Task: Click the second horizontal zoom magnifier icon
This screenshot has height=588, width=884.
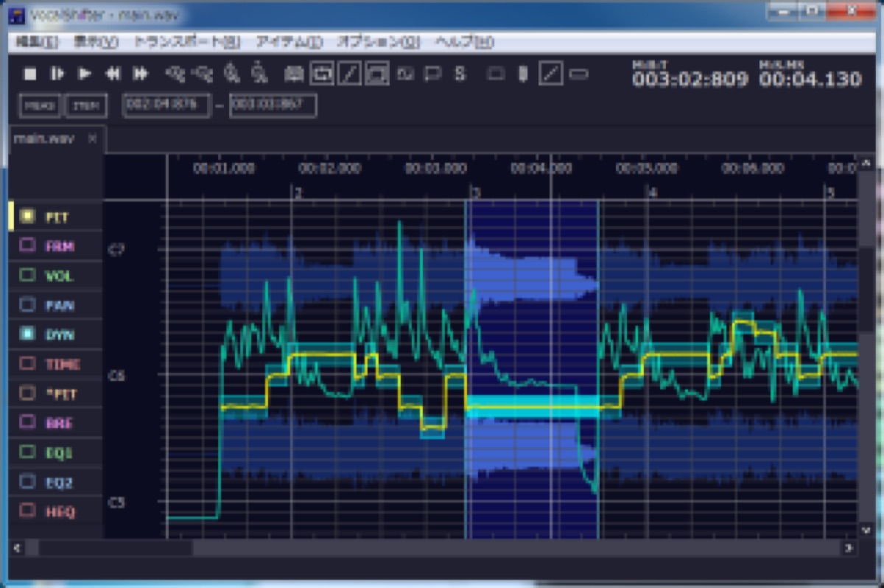Action: (202, 74)
